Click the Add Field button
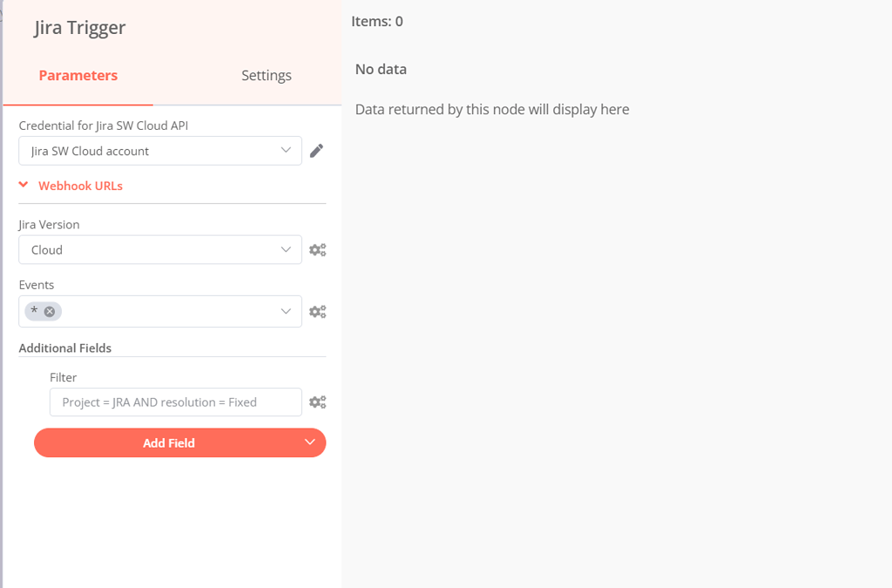Viewport: 892px width, 588px height. (x=168, y=443)
